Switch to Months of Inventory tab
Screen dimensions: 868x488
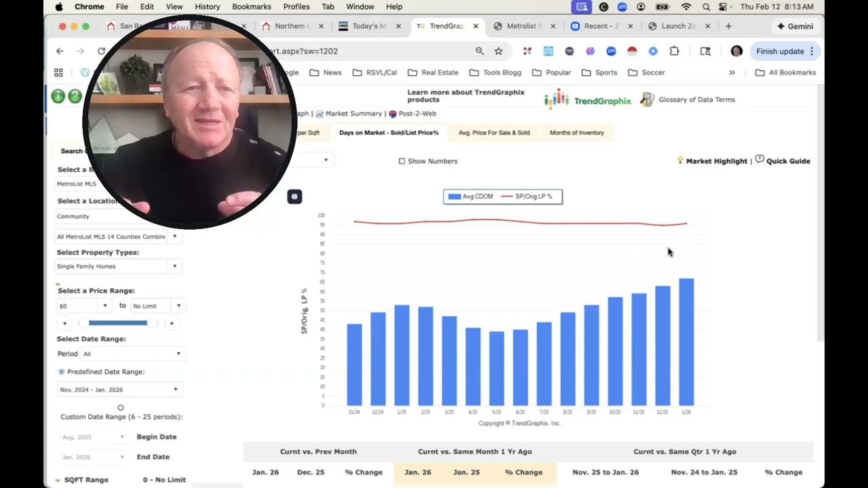pyautogui.click(x=577, y=133)
